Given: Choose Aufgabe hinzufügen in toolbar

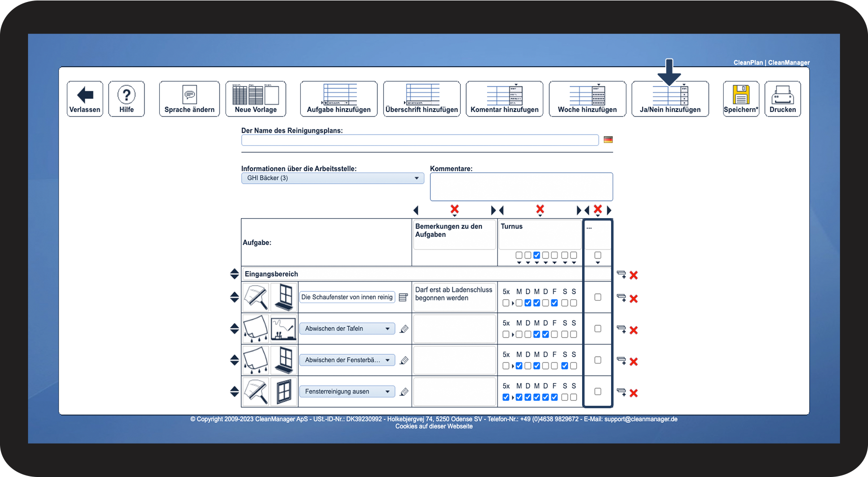Looking at the screenshot, I should pyautogui.click(x=339, y=99).
